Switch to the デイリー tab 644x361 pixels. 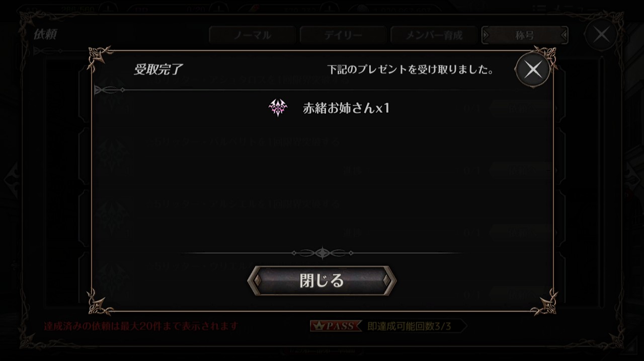tap(343, 35)
